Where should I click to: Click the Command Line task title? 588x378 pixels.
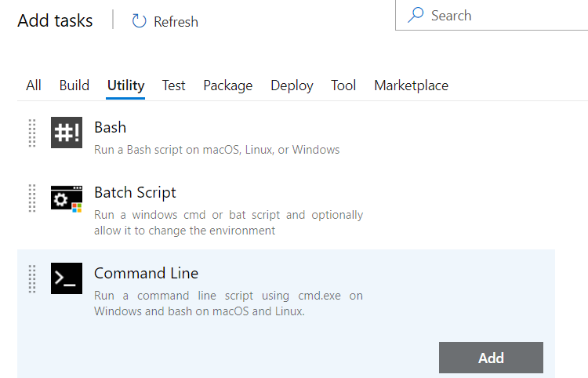pos(146,273)
